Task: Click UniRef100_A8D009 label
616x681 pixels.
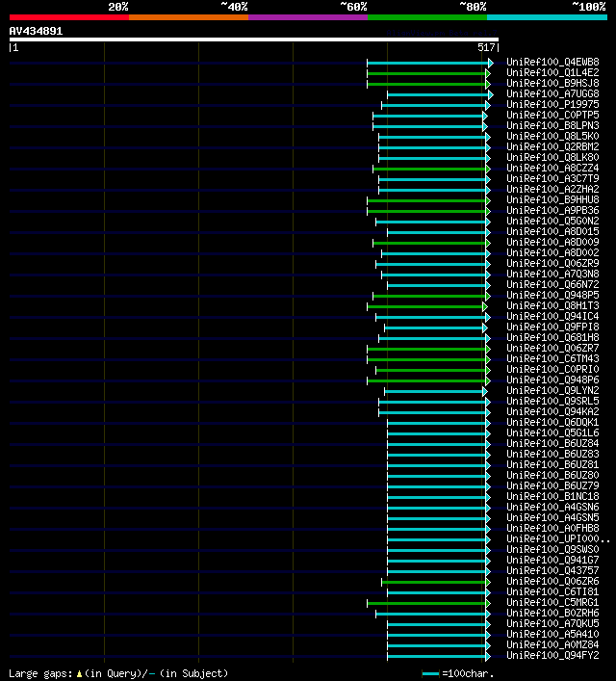Action: pyautogui.click(x=552, y=242)
